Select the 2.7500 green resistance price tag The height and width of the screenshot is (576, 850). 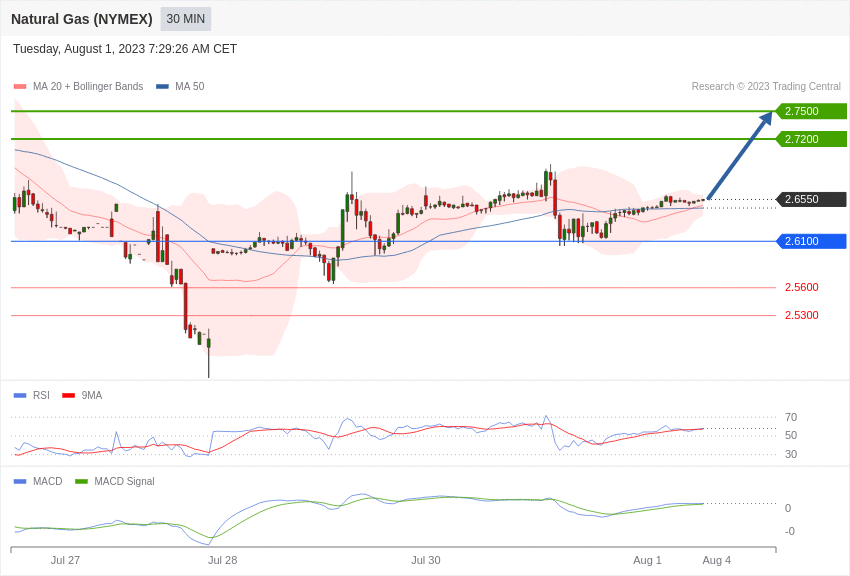[811, 111]
